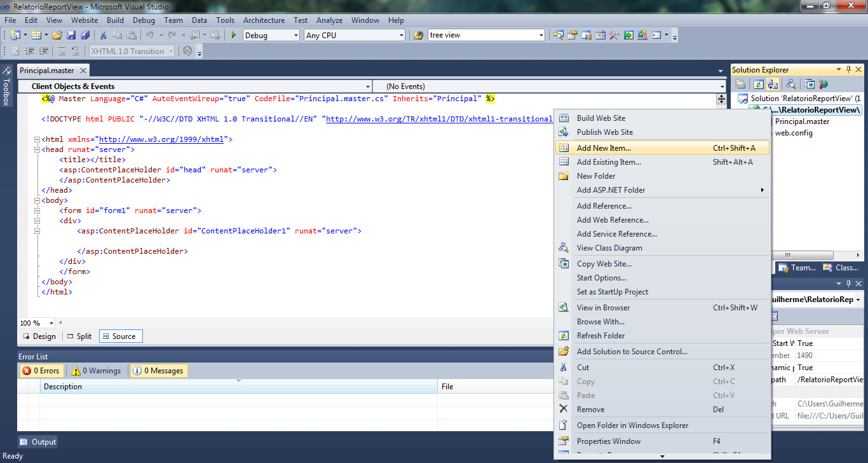Click the xhtml namespace link in <html> tag
Image resolution: width=868 pixels, height=463 pixels.
(x=161, y=139)
